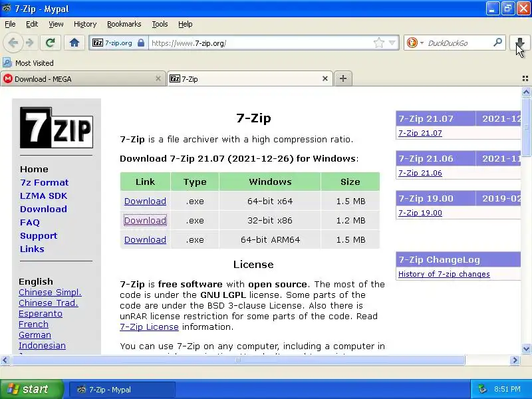The image size is (532, 399).
Task: Close the 7-Zip tab
Action: (x=325, y=78)
